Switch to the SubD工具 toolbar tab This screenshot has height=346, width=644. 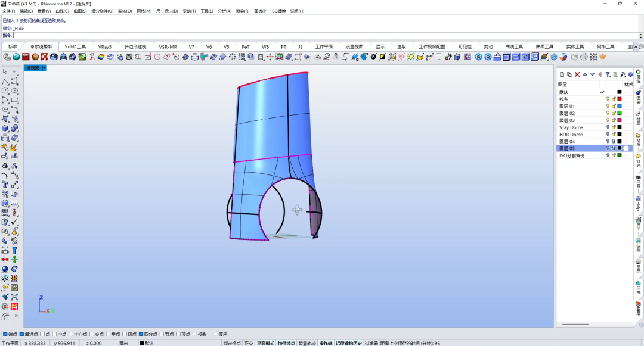coord(75,46)
